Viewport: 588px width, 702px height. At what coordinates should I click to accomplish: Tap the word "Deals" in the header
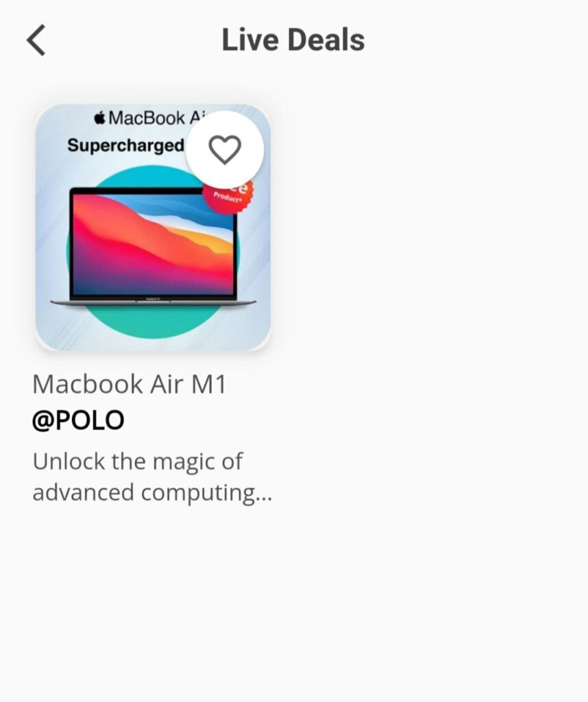[326, 40]
